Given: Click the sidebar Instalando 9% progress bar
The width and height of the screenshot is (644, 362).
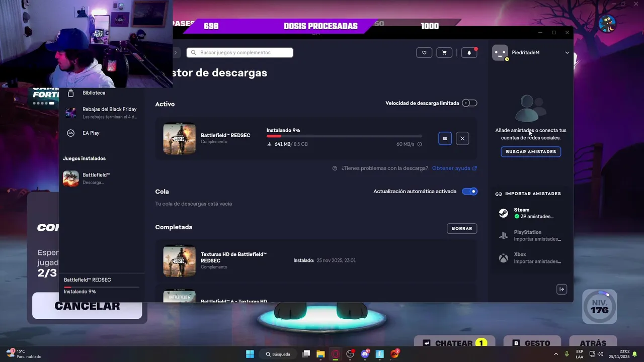Looking at the screenshot, I should 102,287.
